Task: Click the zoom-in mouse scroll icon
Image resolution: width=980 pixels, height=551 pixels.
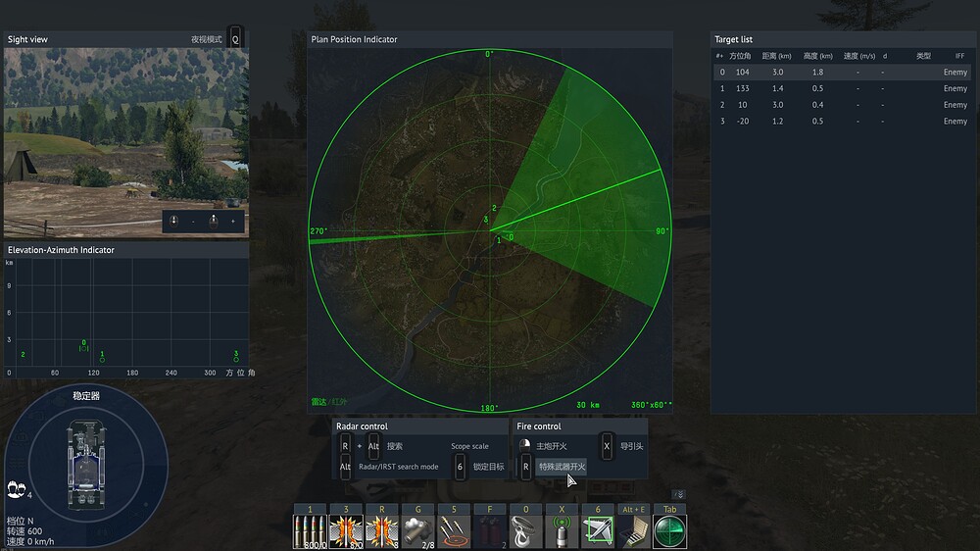Action: click(x=214, y=221)
